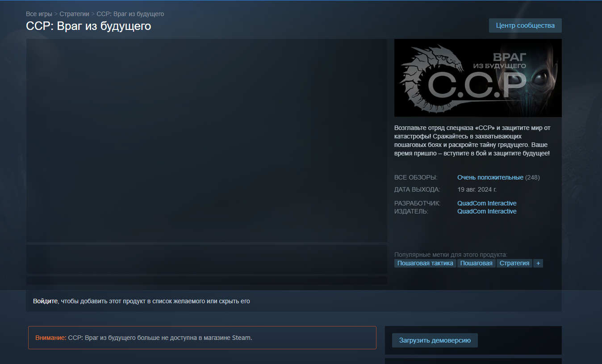This screenshot has height=364, width=602.
Task: Open the Центр сообщества button
Action: (x=525, y=25)
